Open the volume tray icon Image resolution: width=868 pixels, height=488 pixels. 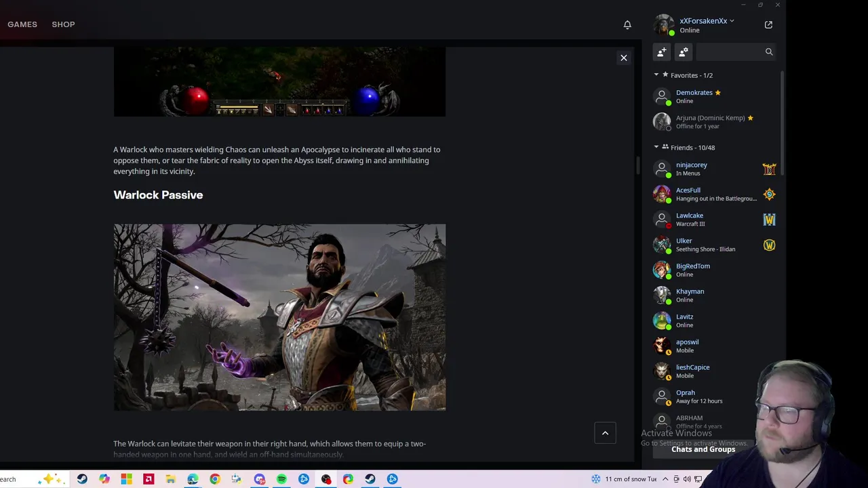[x=687, y=479]
